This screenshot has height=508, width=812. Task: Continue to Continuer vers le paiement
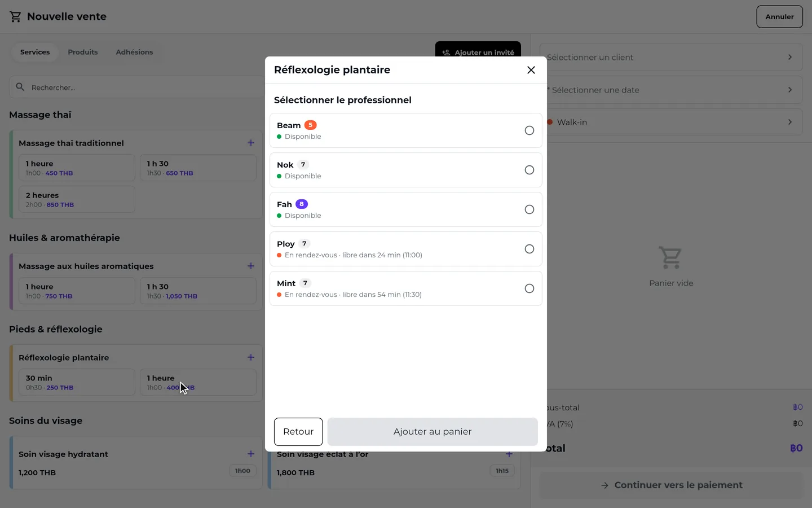pos(671,485)
